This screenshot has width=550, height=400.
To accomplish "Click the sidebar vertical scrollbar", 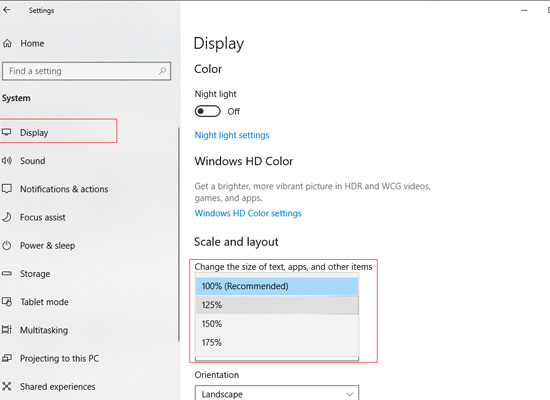I will tap(179, 234).
